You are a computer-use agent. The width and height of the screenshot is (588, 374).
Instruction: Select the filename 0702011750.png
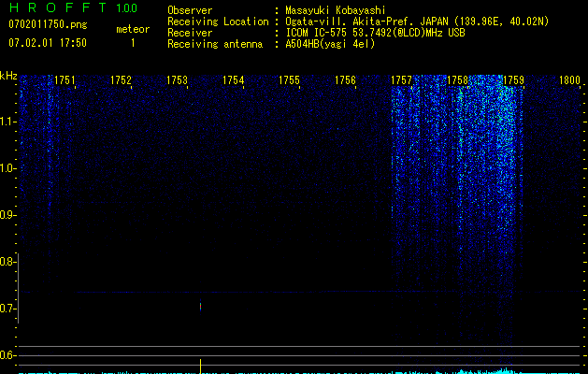48,25
